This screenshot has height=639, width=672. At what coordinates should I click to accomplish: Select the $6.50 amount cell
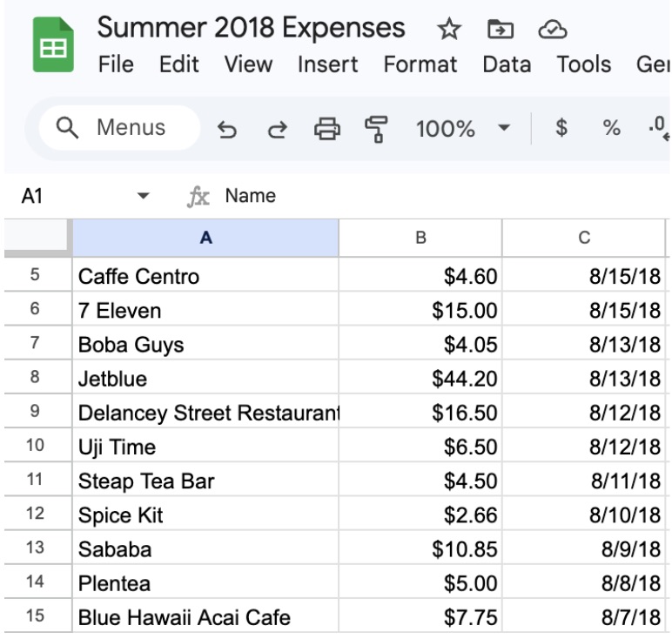[x=420, y=445]
